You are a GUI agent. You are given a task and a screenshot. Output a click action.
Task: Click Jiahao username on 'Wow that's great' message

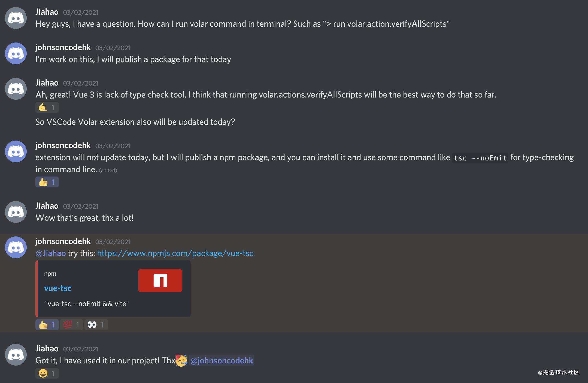coord(47,206)
